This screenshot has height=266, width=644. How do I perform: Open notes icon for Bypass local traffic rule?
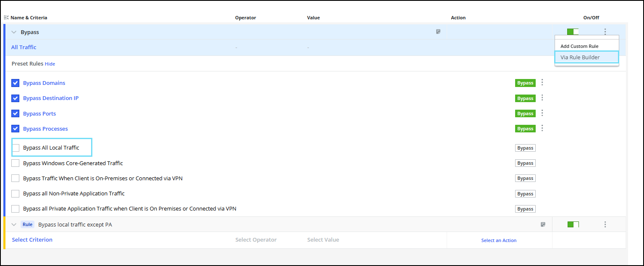543,224
